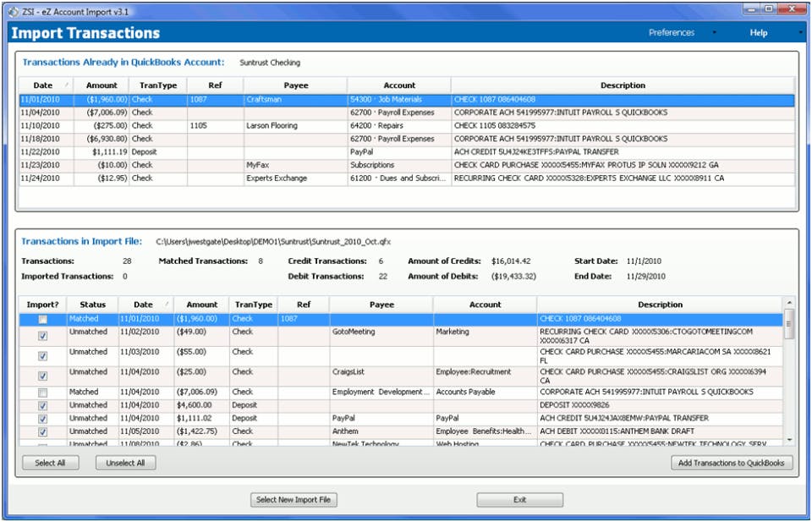
Task: Expand the dropdown arrow beside Help
Action: pyautogui.click(x=800, y=33)
